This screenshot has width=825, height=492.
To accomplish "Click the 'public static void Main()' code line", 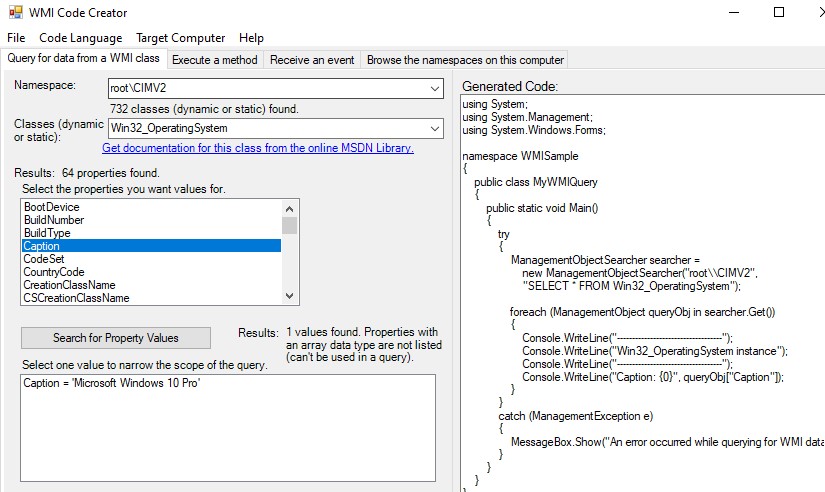I will click(x=542, y=208).
